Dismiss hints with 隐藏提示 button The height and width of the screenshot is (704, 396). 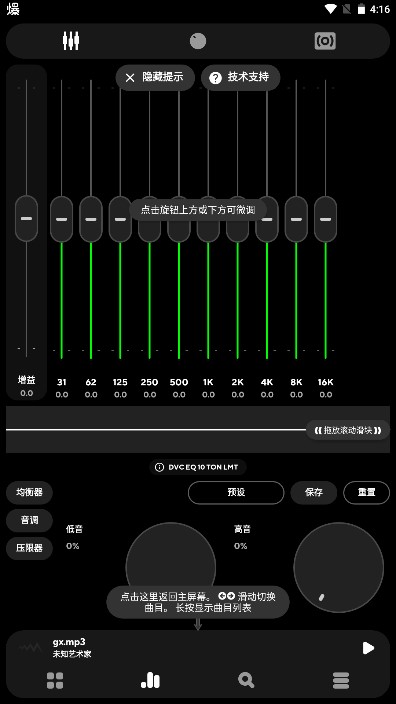155,78
